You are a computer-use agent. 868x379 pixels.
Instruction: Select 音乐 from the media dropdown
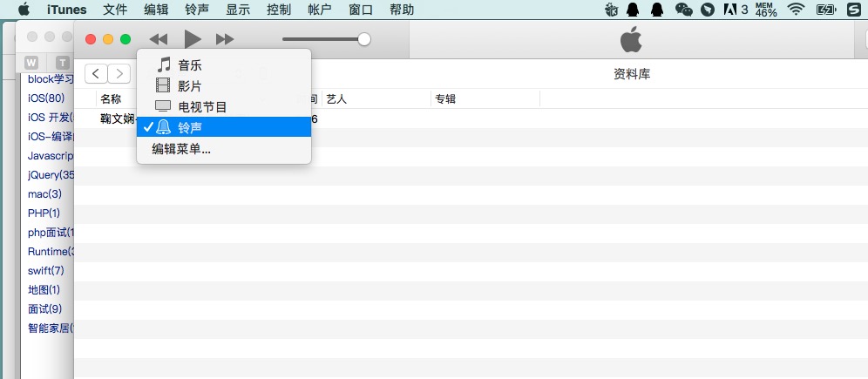click(x=224, y=65)
